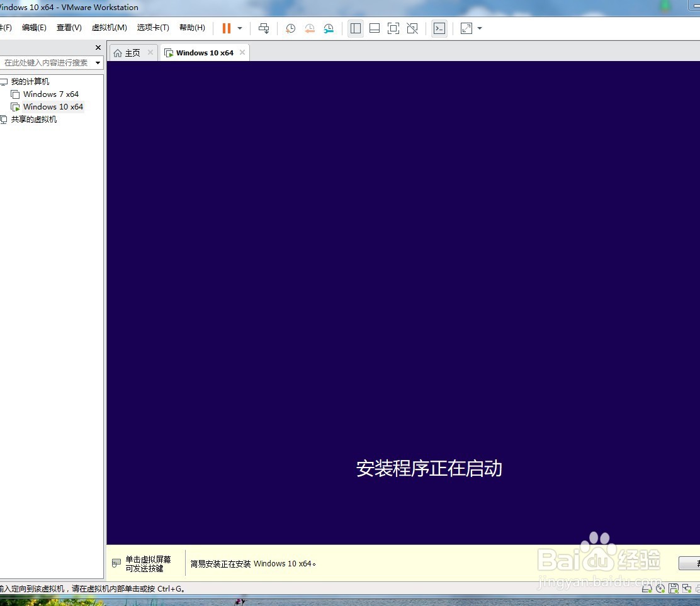
Task: Toggle the console view button
Action: tap(439, 28)
